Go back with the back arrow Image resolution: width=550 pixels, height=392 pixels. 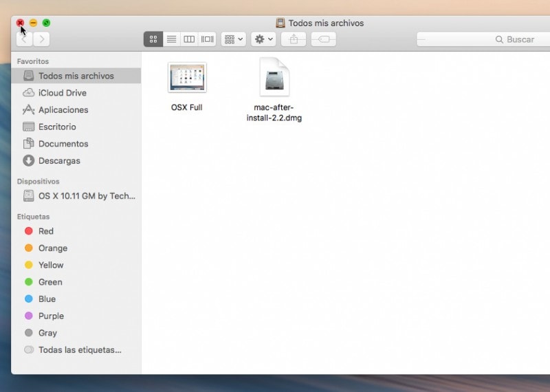click(x=25, y=39)
